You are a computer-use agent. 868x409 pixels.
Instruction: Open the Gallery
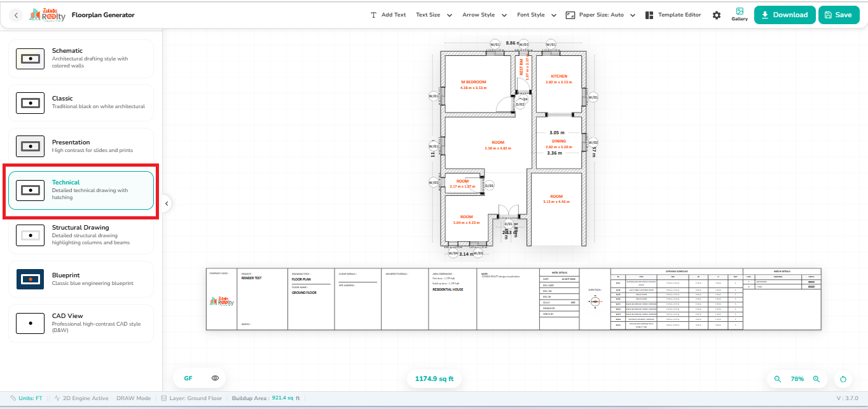pyautogui.click(x=740, y=15)
